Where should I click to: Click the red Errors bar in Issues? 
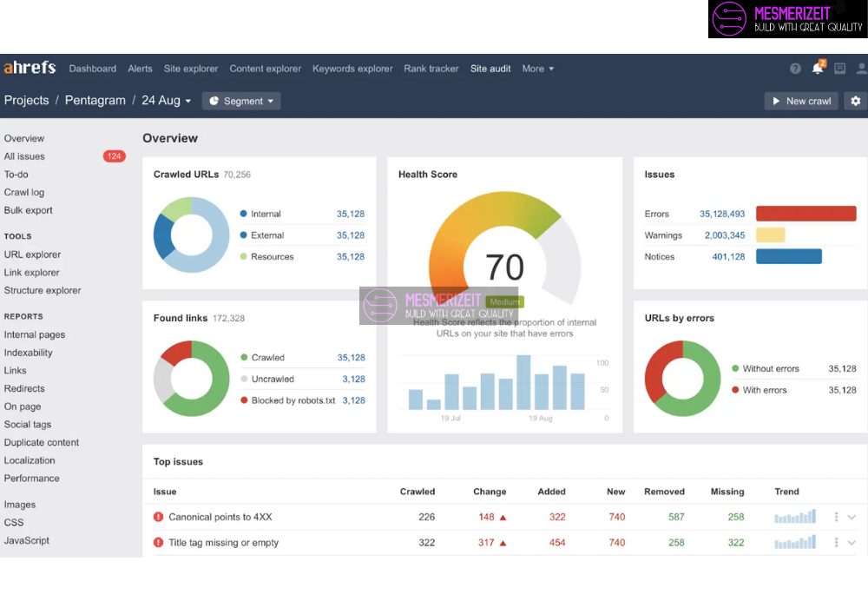pos(806,214)
